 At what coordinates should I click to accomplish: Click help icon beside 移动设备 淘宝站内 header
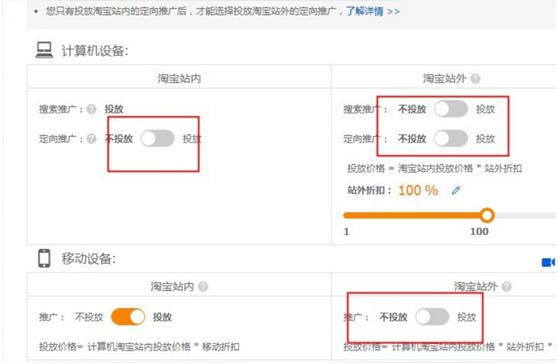click(x=203, y=286)
